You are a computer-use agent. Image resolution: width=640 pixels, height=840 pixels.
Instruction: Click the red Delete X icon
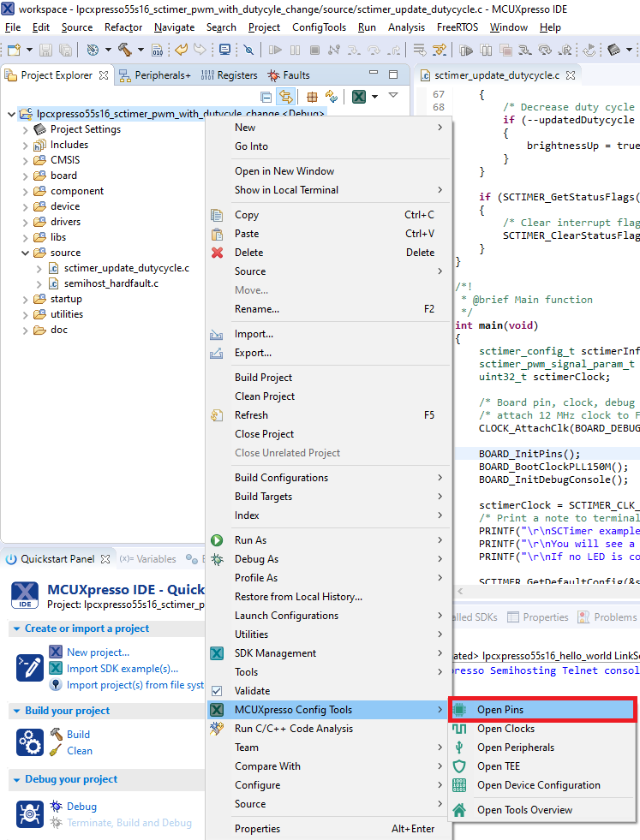pyautogui.click(x=218, y=253)
